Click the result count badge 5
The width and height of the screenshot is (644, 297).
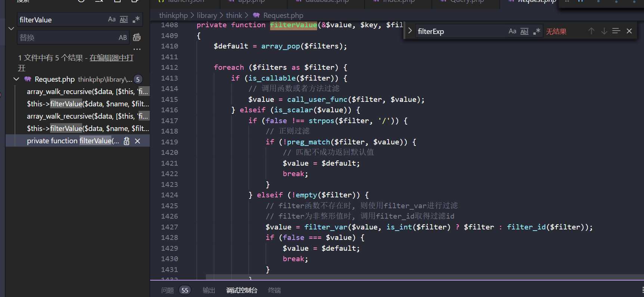[138, 79]
